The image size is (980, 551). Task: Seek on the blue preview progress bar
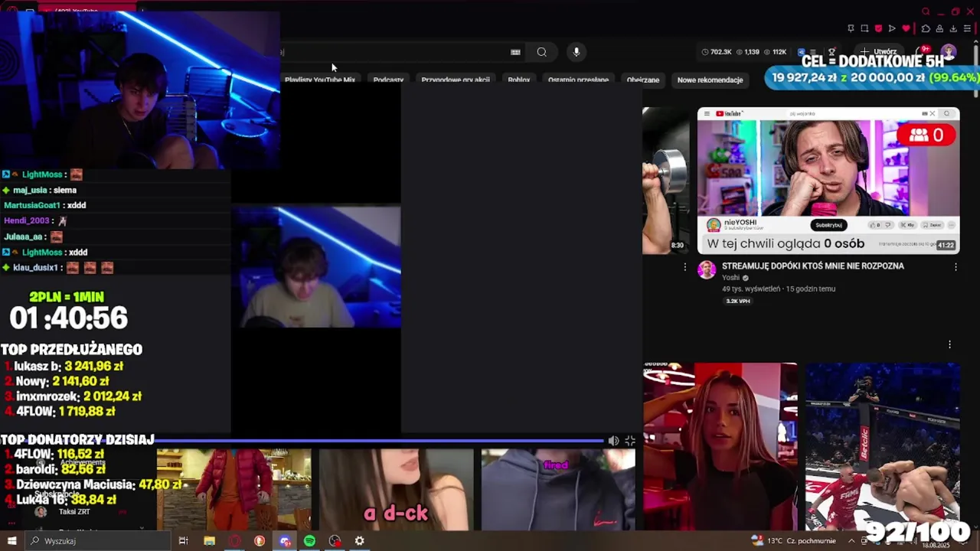click(379, 441)
